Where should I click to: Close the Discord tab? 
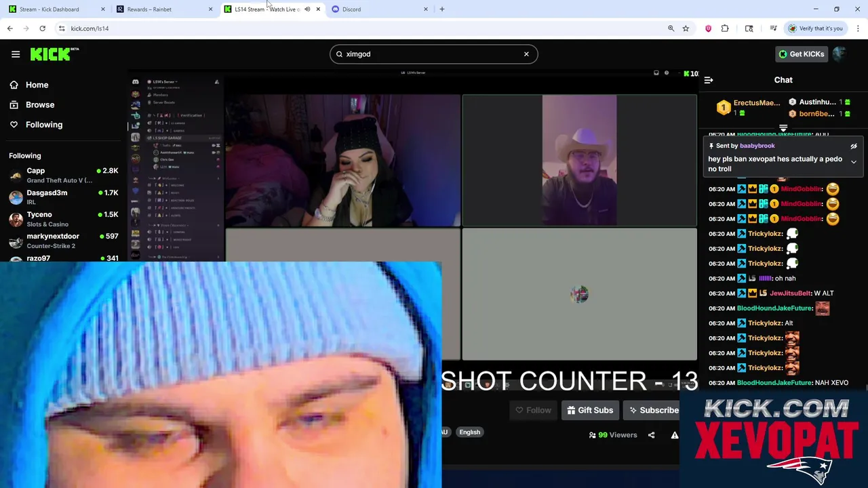pyautogui.click(x=426, y=9)
